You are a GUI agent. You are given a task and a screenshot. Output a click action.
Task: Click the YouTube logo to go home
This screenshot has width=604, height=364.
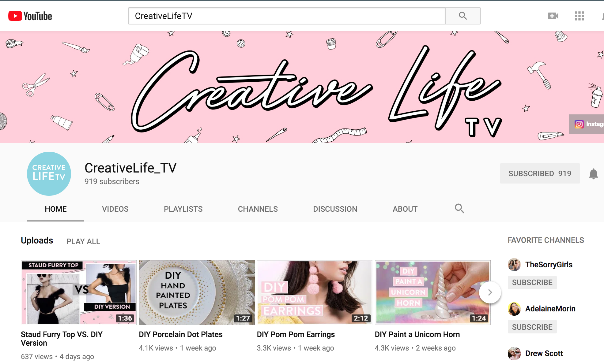[x=30, y=16]
